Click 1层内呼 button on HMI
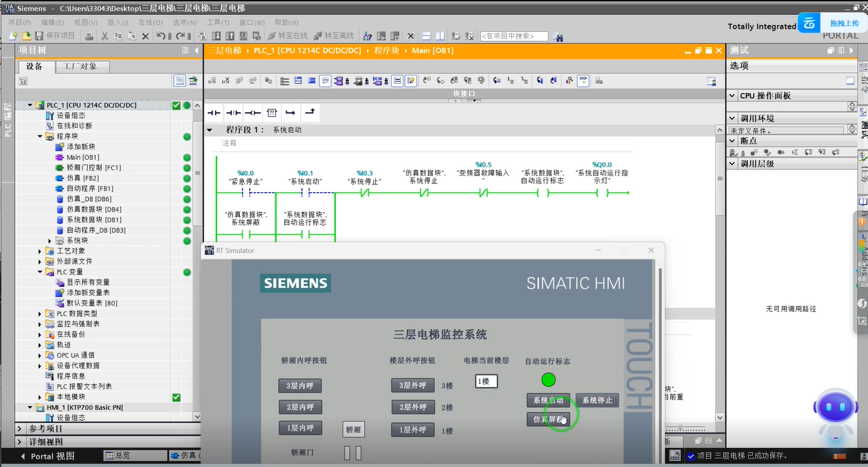 (300, 428)
